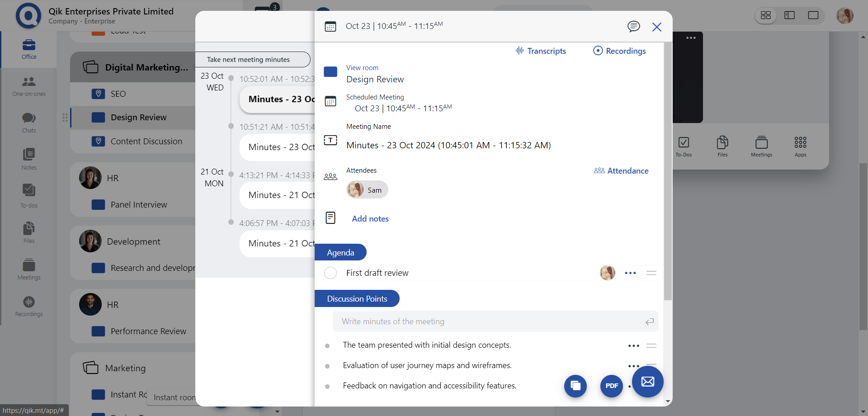Screen dimensions: 868x416
Task: Grab reorder handle of initial design concepts point
Action: click(x=651, y=346)
